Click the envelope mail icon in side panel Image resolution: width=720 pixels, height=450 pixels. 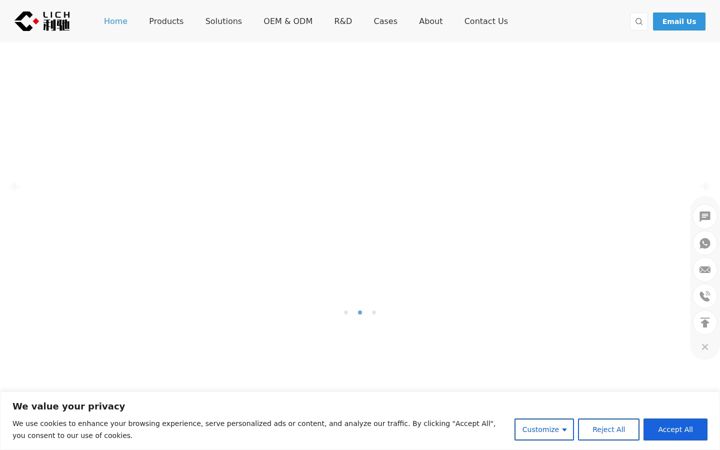coord(705,270)
